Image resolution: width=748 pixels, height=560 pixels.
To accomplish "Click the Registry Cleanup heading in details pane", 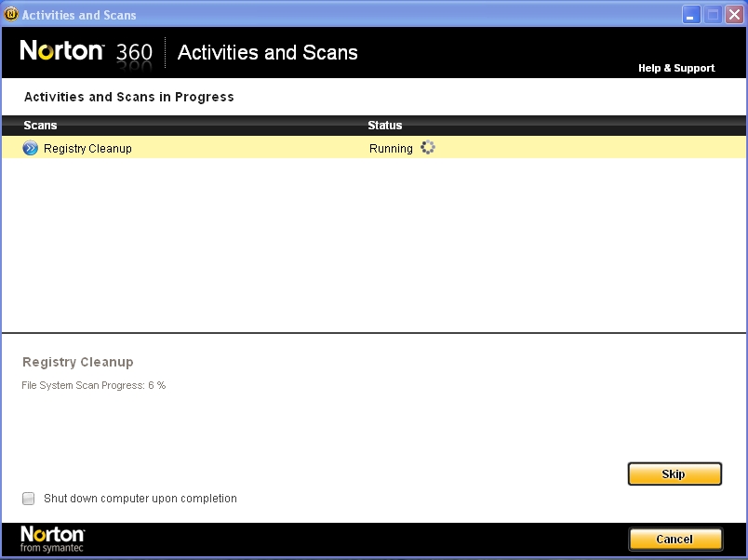I will 78,362.
